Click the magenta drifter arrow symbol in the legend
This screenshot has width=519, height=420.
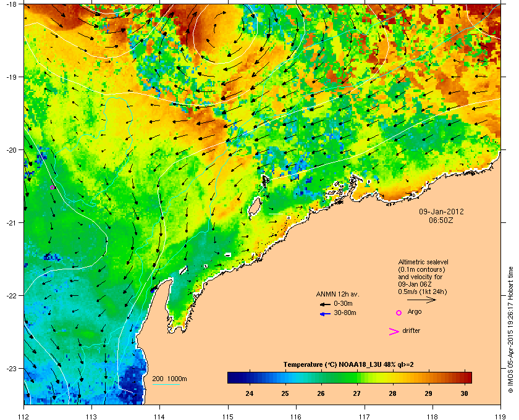pos(394,332)
